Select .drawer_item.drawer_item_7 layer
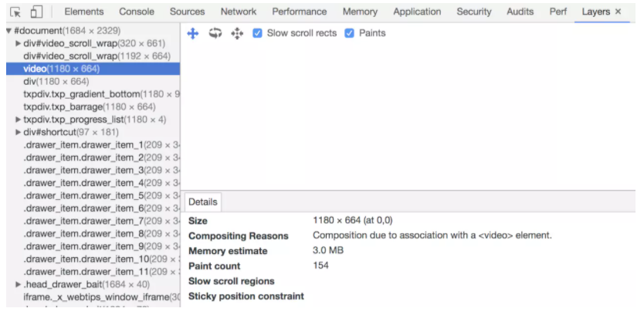 click(93, 221)
